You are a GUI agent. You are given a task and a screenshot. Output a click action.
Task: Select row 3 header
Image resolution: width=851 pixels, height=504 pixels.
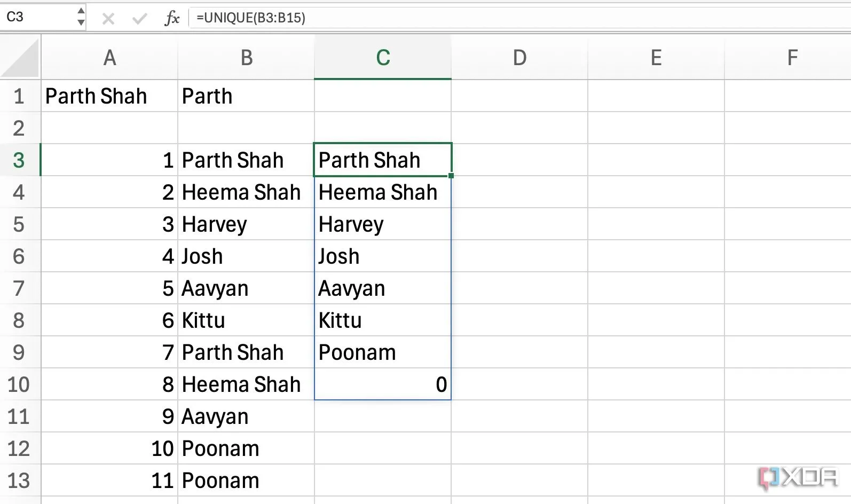(x=19, y=160)
